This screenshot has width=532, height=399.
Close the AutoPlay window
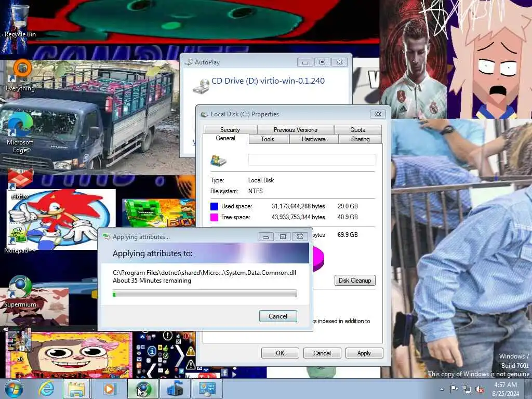click(x=339, y=62)
